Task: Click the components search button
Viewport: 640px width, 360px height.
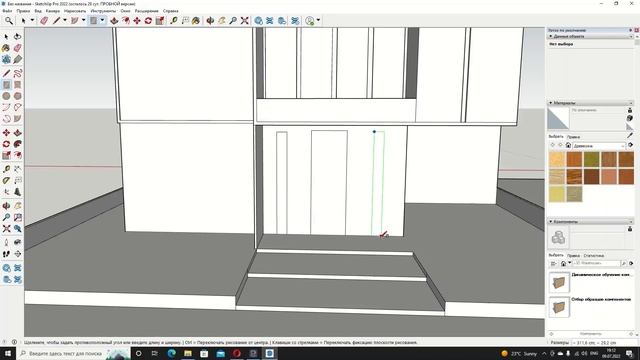Action: [624, 264]
